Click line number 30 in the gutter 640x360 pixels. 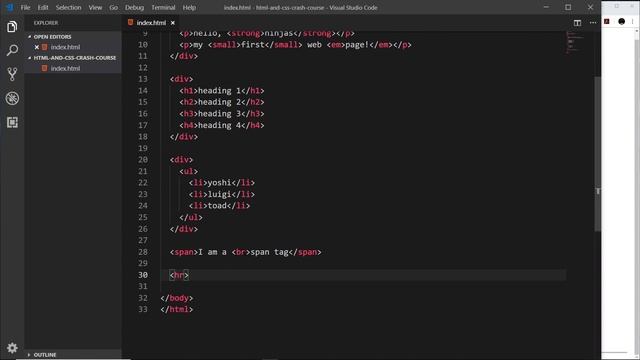tap(143, 275)
